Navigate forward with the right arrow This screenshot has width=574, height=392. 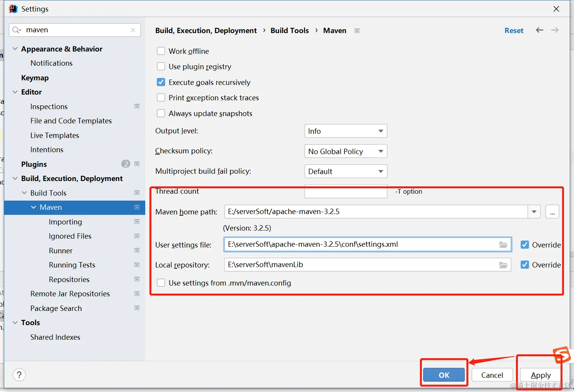tap(555, 30)
